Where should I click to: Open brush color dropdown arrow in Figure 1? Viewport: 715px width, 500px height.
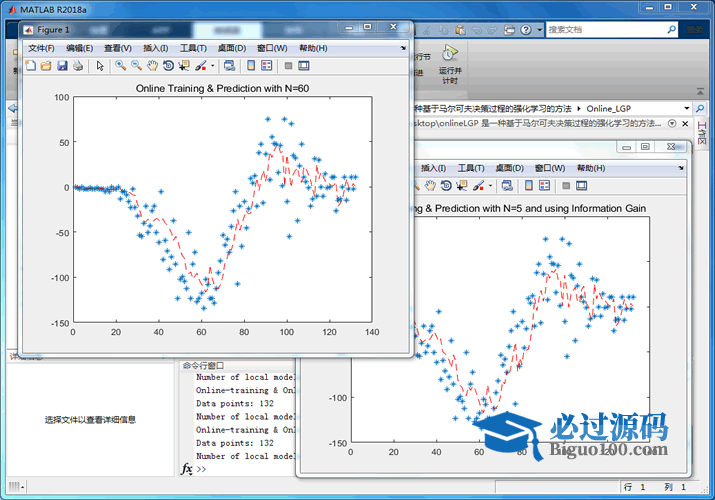tap(212, 66)
